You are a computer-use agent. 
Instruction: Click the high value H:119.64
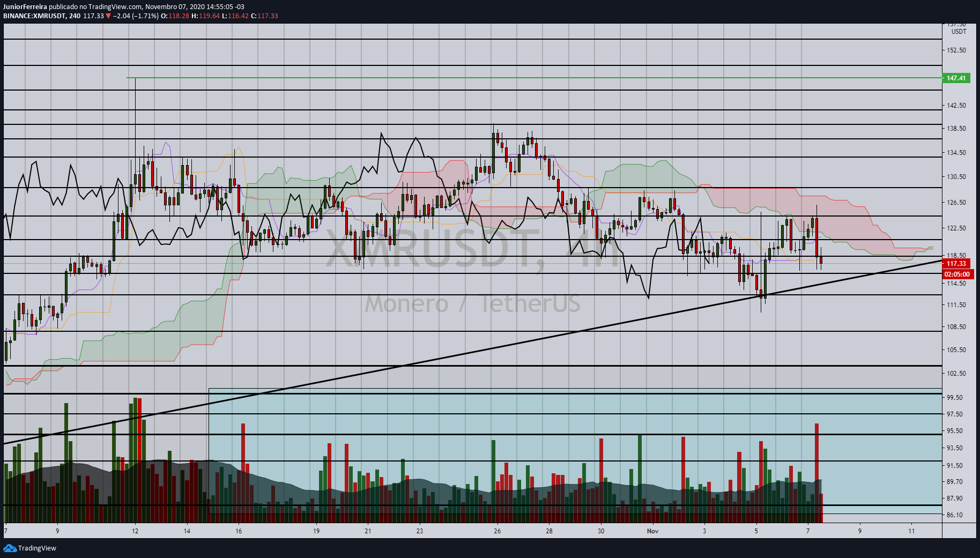point(206,16)
